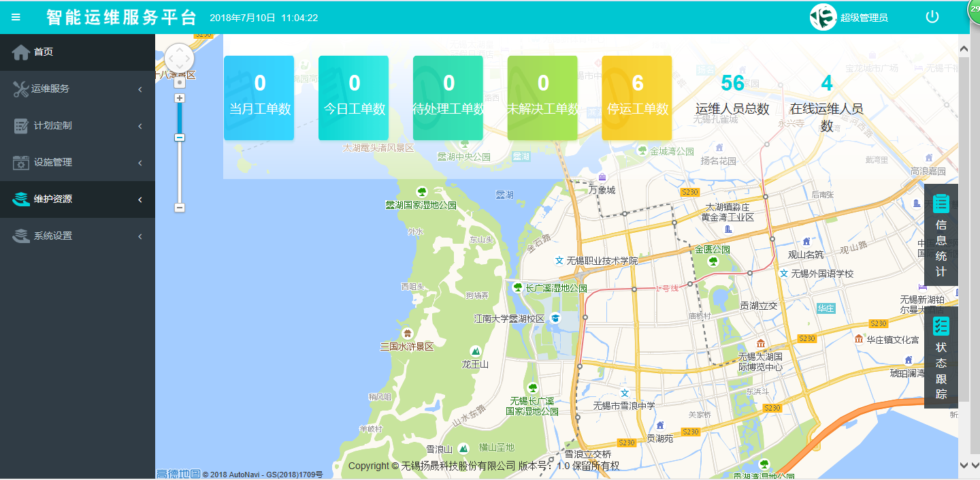This screenshot has height=480, width=980.
Task: Click the 智能运维服务平台 title
Action: 122,18
